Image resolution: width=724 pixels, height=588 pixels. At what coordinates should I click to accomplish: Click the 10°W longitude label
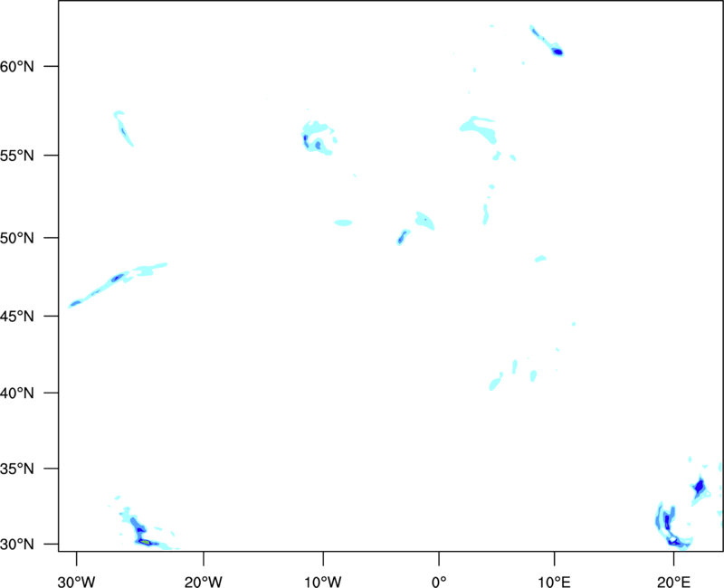coord(323,582)
